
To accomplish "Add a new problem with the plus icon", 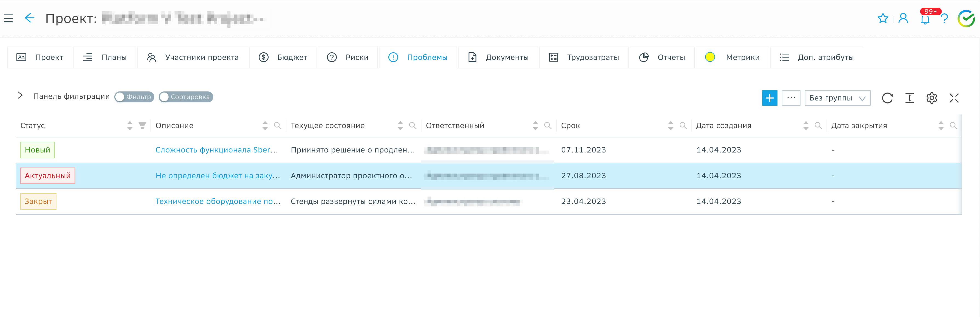I will pos(770,98).
